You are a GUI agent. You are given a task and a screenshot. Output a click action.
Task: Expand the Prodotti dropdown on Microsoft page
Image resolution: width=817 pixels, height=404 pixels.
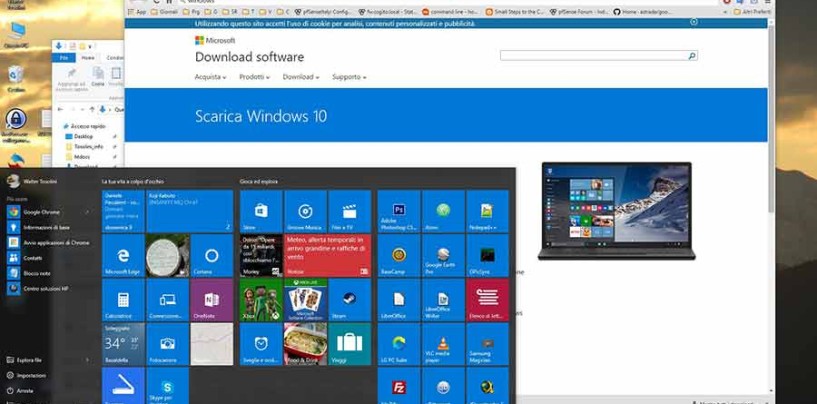click(x=254, y=77)
